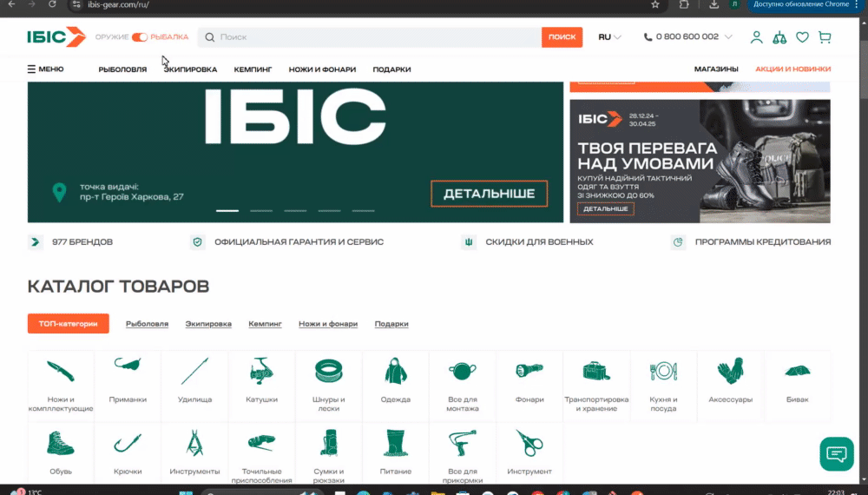The width and height of the screenshot is (868, 495).
Task: Open the МЕНЮ hamburger menu
Action: tap(45, 69)
